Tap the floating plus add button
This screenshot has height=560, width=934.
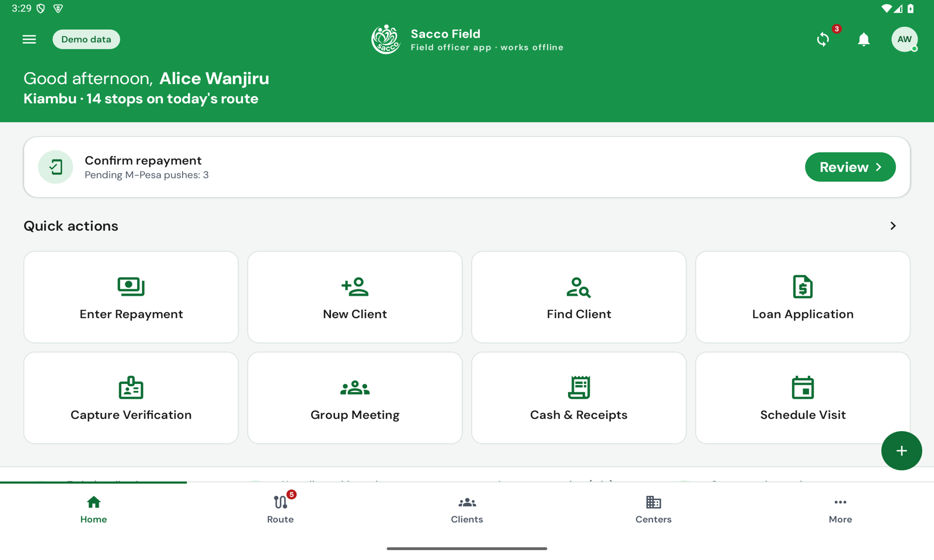[x=901, y=450]
